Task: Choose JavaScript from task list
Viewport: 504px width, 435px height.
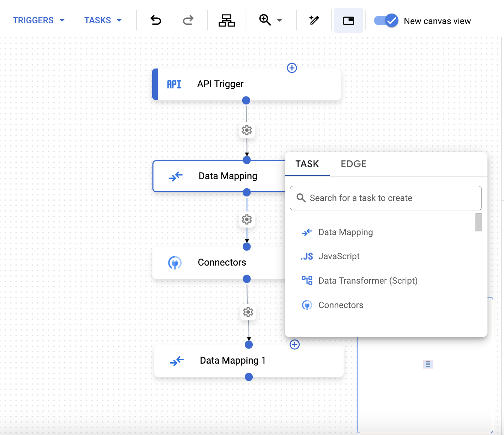Action: pyautogui.click(x=380, y=256)
